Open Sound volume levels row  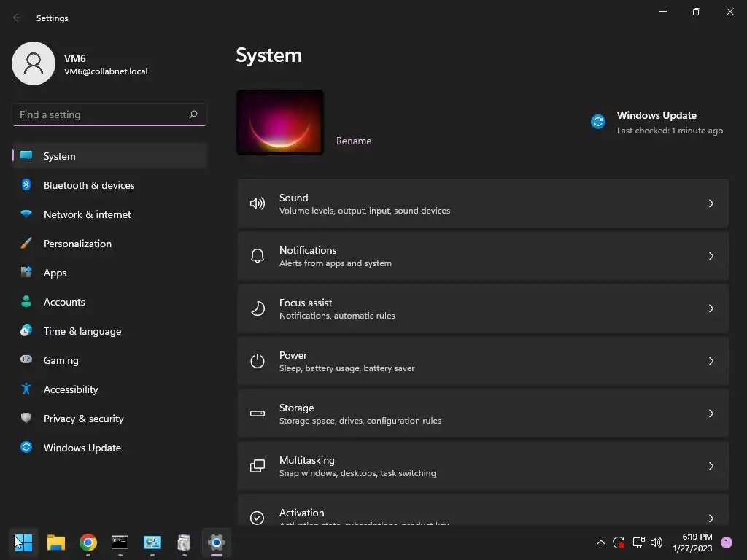(483, 203)
